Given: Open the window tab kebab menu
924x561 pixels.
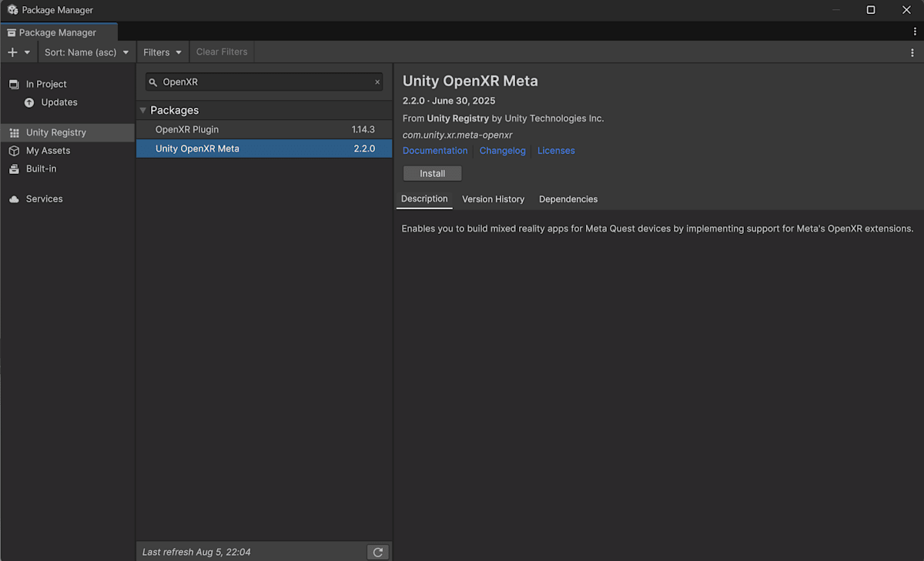Looking at the screenshot, I should pyautogui.click(x=915, y=32).
